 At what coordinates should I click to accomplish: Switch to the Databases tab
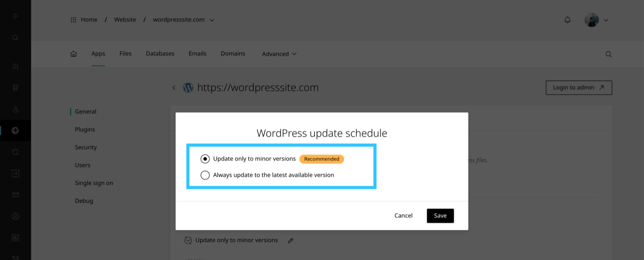(160, 54)
